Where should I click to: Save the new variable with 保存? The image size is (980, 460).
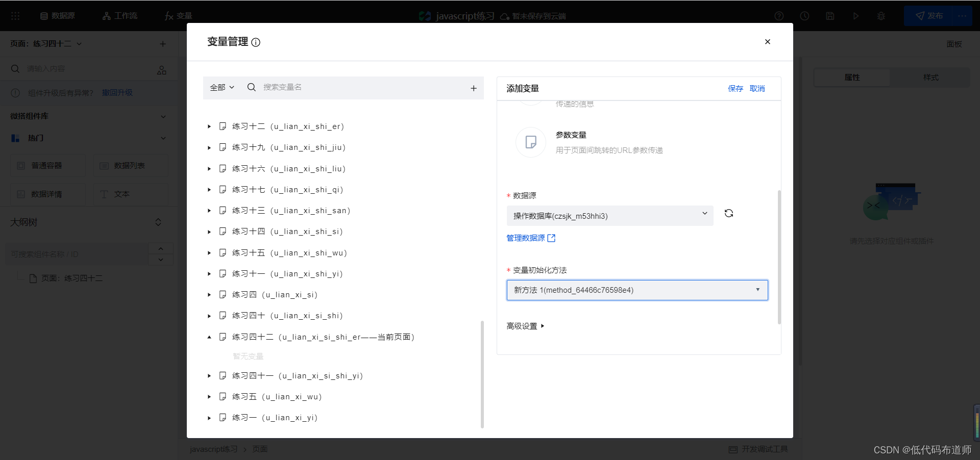click(x=736, y=89)
